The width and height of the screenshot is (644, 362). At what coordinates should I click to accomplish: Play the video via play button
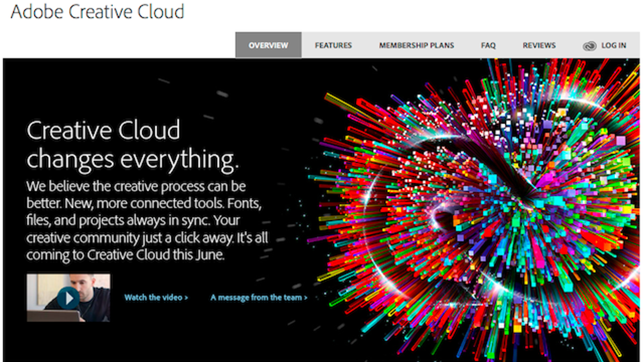coord(68,298)
